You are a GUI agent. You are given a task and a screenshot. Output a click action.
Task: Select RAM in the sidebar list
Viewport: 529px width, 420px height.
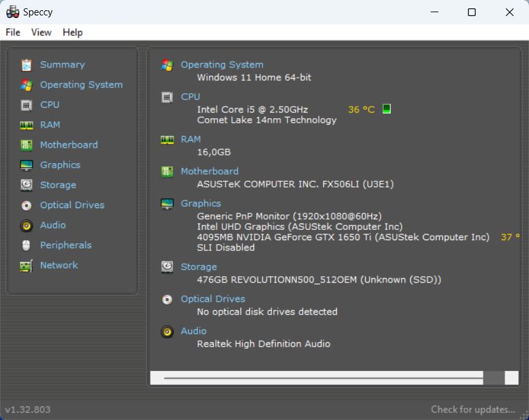click(50, 125)
